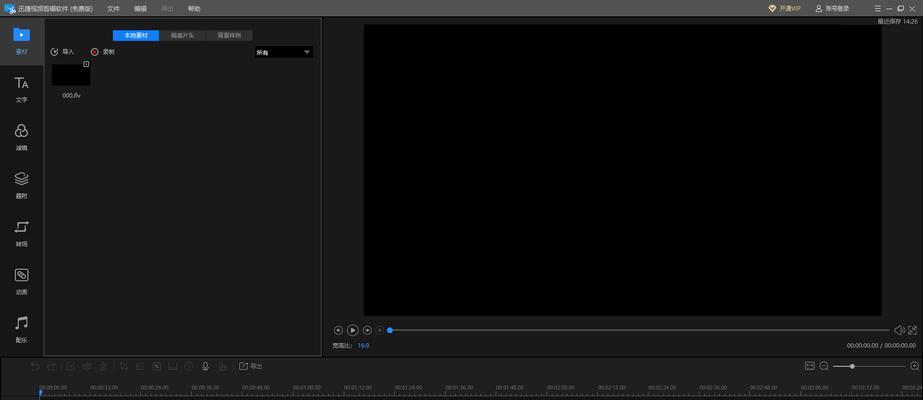This screenshot has height=400, width=923.
Task: Stop the preview playback
Action: tap(380, 331)
